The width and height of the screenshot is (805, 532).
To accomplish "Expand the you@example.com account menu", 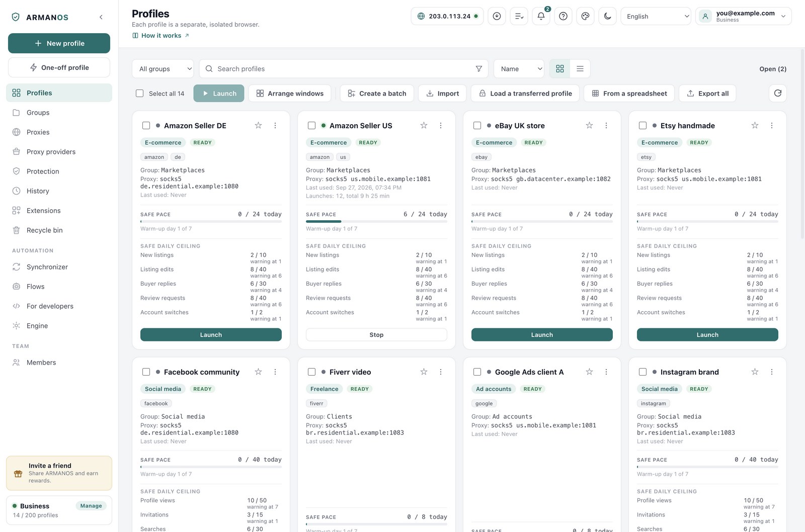I will tap(744, 16).
